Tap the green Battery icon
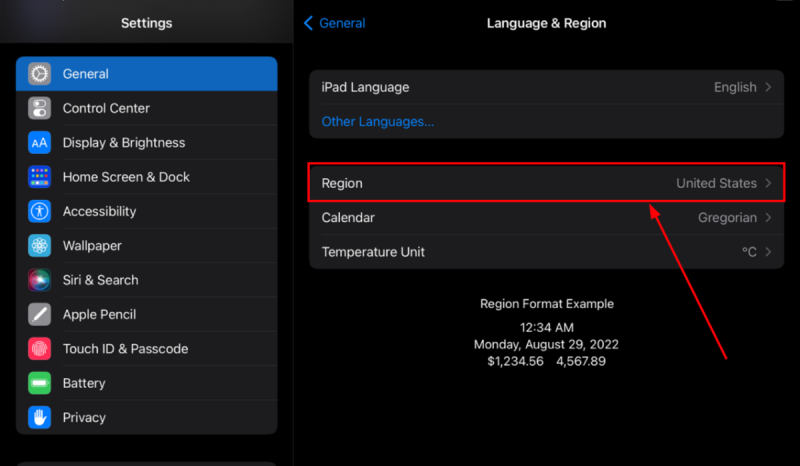Screen dimensions: 800x466 pyautogui.click(x=40, y=383)
